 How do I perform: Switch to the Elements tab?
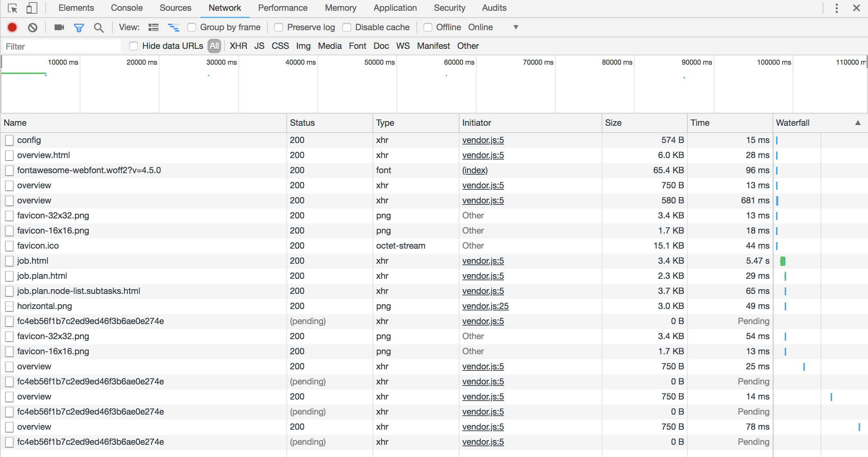tap(76, 8)
